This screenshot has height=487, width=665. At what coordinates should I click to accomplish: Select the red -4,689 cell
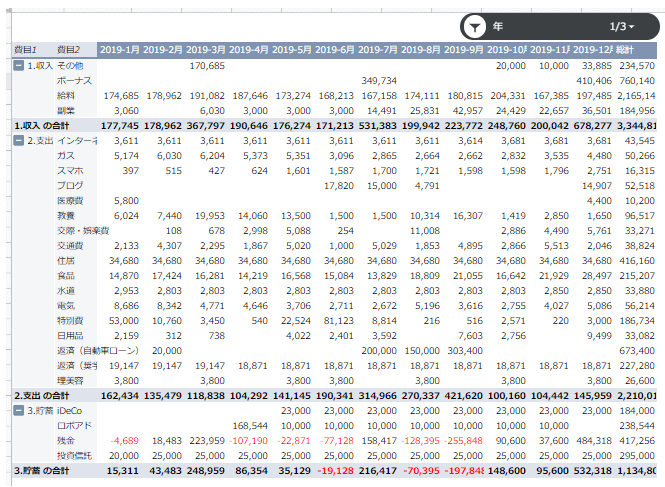click(x=124, y=440)
